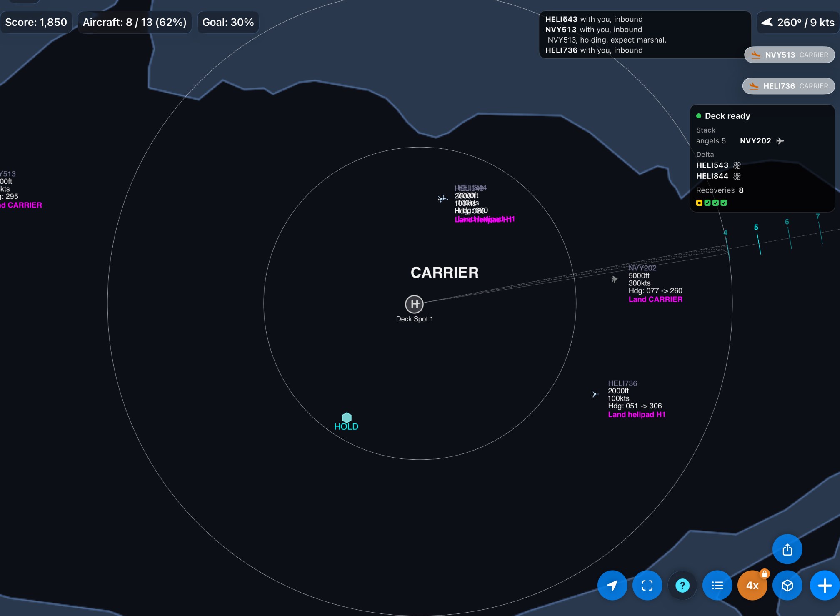Click the Deck ready status header
Screen dimensions: 840x616
tap(723, 116)
